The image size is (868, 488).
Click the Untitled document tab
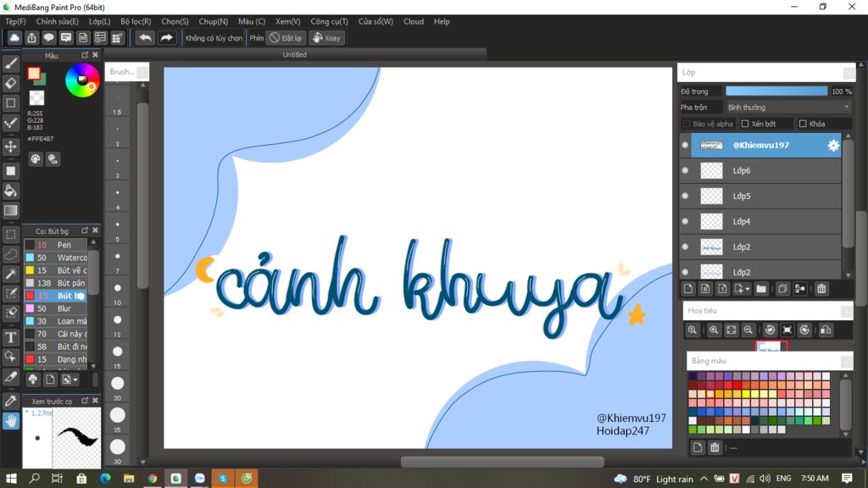294,55
